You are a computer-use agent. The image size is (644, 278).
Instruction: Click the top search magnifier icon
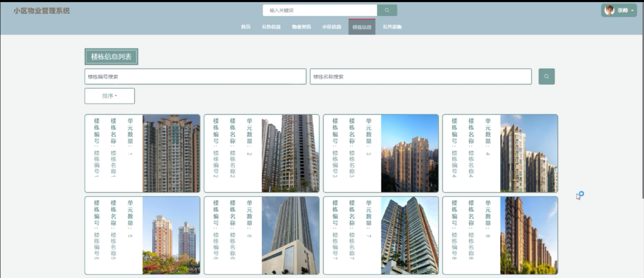click(387, 10)
